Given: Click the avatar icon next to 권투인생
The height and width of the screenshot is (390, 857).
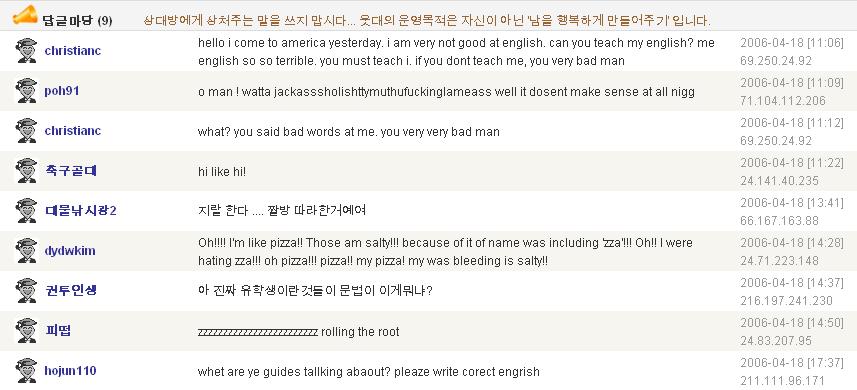Looking at the screenshot, I should [x=25, y=290].
